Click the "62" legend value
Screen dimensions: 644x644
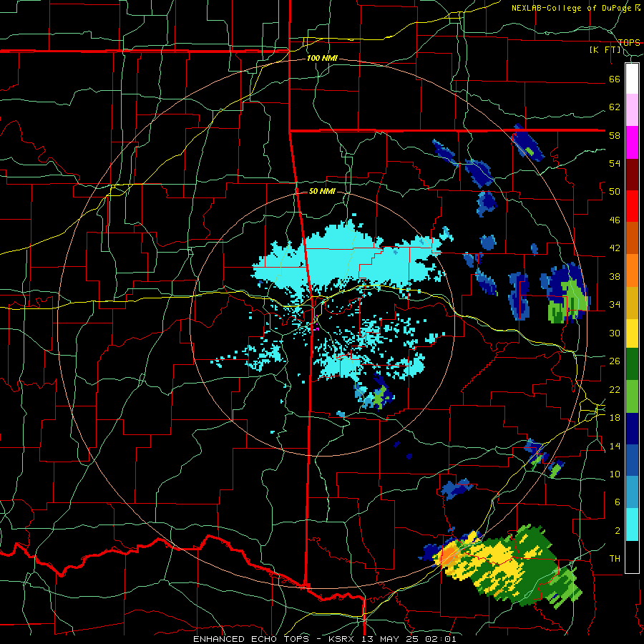pos(615,107)
